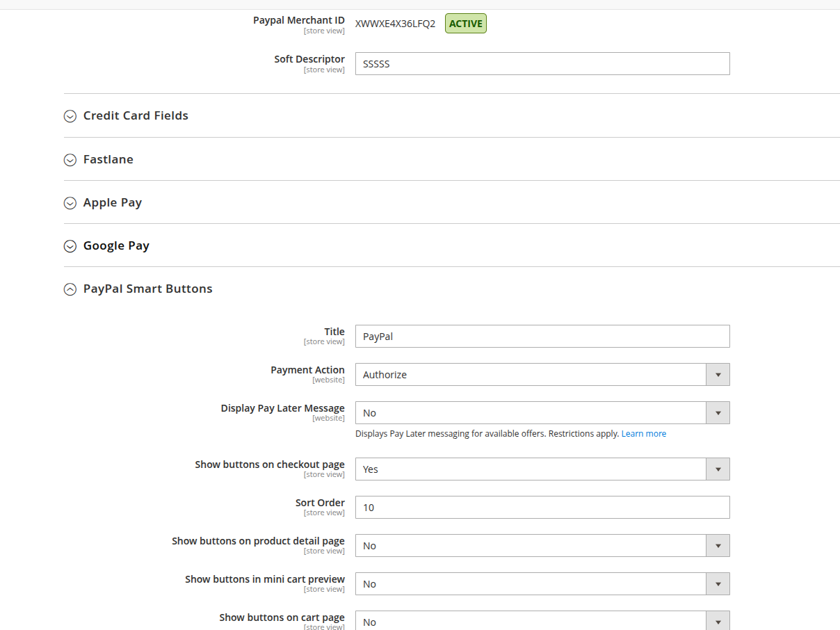Click the ACTIVE status badge
This screenshot has height=630, width=840.
tap(465, 24)
